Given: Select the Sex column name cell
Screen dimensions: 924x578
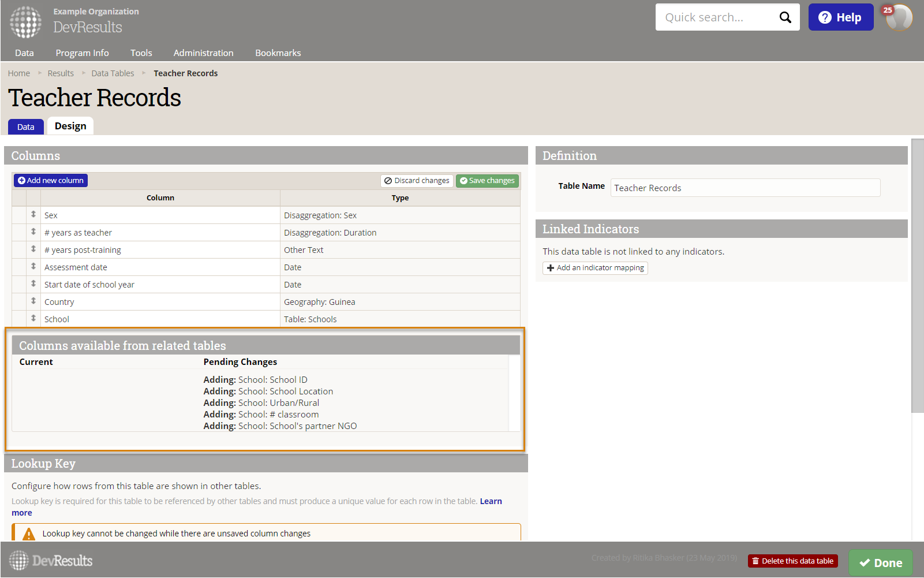Looking at the screenshot, I should [x=160, y=215].
